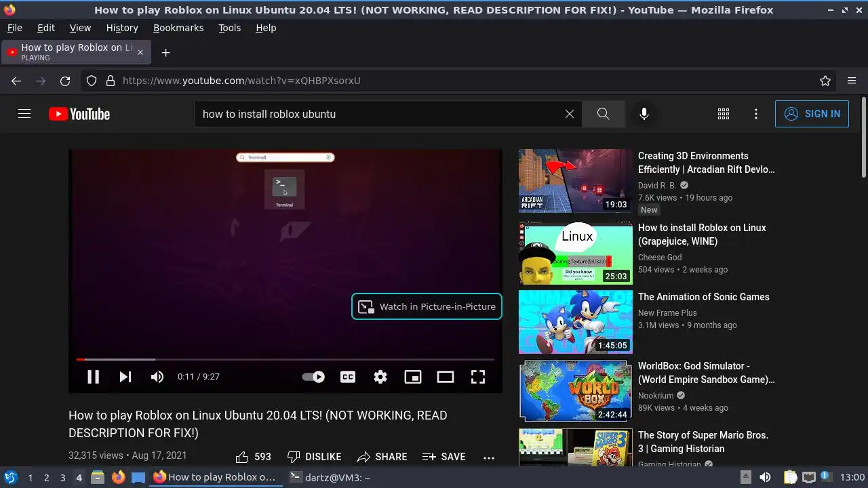868x488 pixels.
Task: Mute the video volume speaker icon
Action: point(157,377)
